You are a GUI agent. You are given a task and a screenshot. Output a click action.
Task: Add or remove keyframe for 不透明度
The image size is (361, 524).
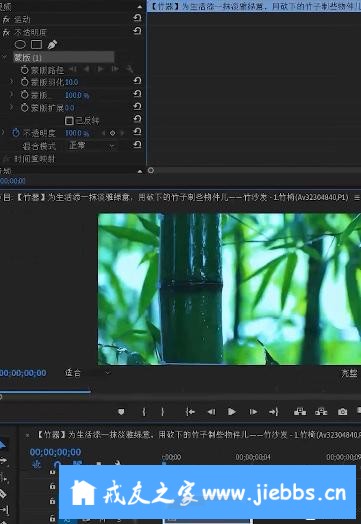coord(113,133)
